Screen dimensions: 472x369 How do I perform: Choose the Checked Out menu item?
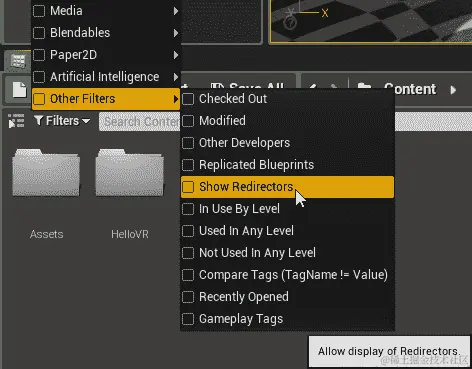click(287, 99)
